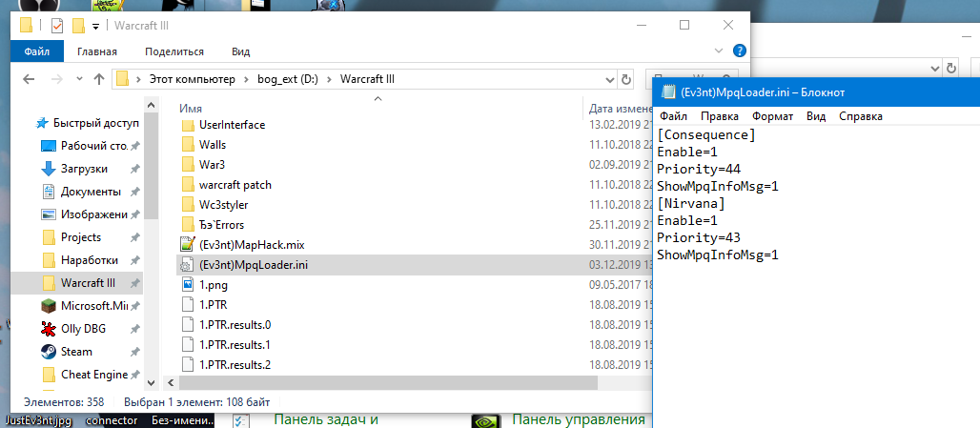Open Документы in the sidebar
980x428 pixels.
pos(90,192)
